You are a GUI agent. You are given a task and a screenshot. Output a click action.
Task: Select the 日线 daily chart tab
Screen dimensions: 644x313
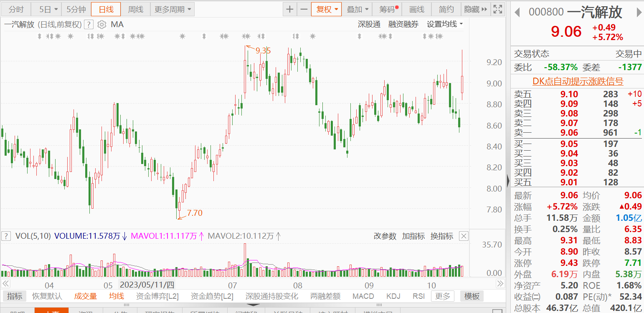point(106,9)
